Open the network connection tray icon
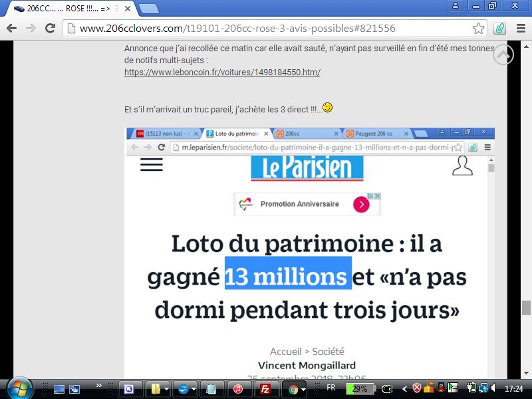The image size is (532, 399). 483,388
